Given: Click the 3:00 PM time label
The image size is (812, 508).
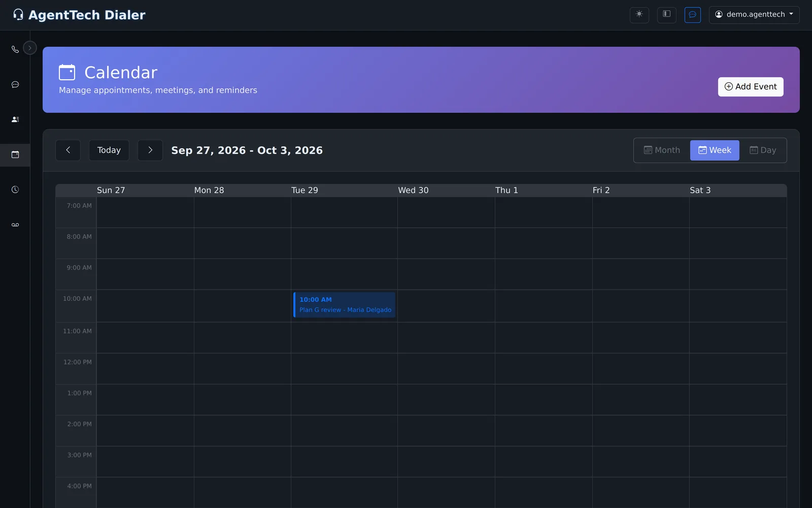Looking at the screenshot, I should [x=79, y=455].
